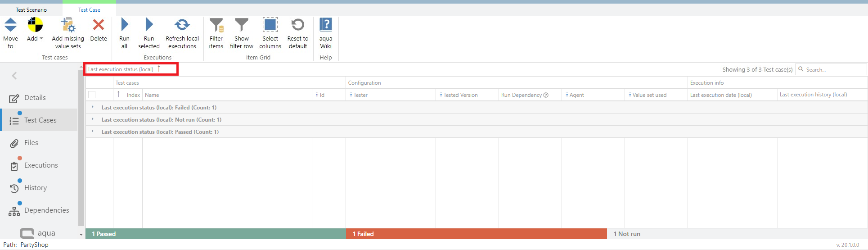Switch to the Test Scenario tab
Screen dimensions: 868x250
[31, 9]
